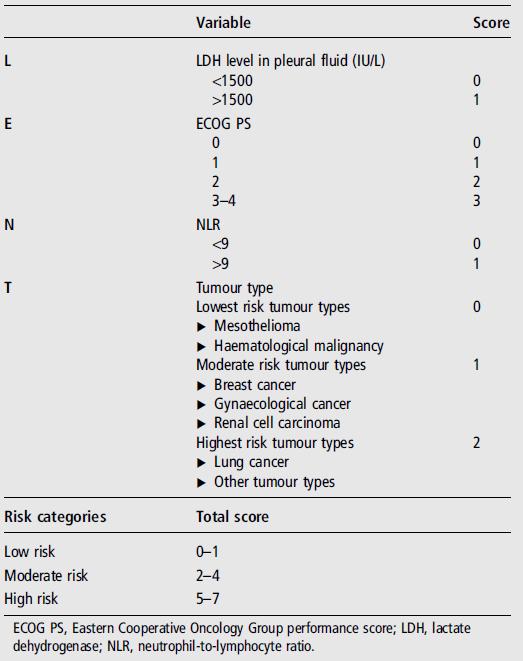Select the NLR heading text
Image resolution: width=523 pixels, height=661 pixels.
click(x=208, y=225)
